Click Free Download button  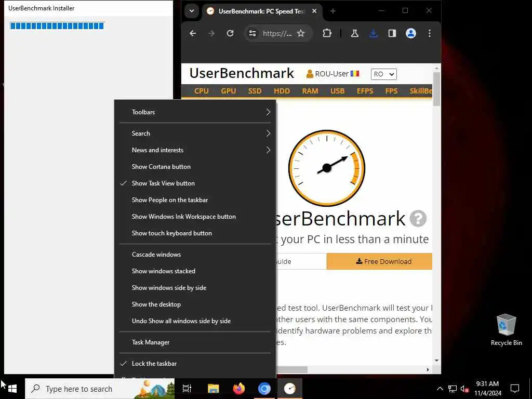[x=379, y=261]
